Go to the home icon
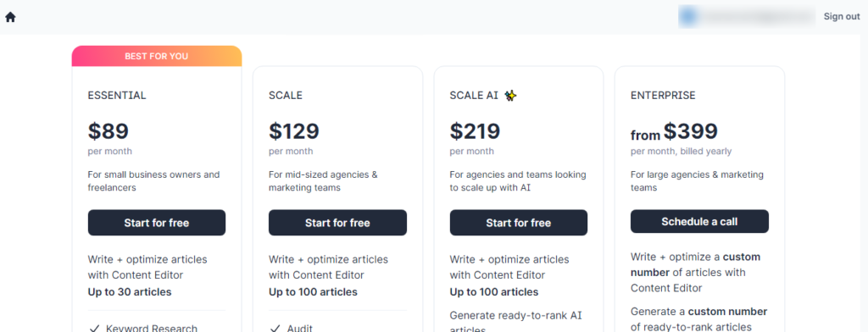Screen dimensions: 868x332 click(x=10, y=17)
